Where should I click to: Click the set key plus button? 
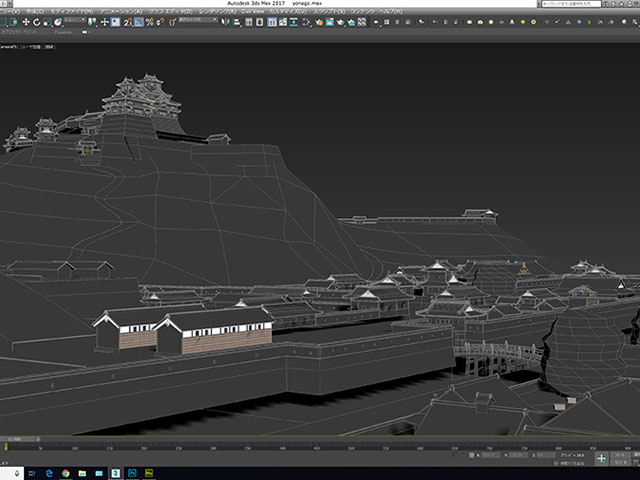pyautogui.click(x=601, y=457)
